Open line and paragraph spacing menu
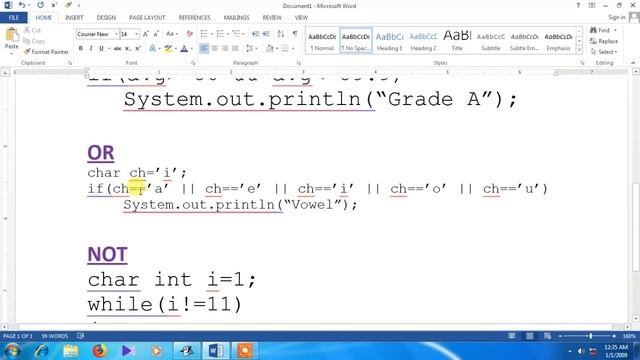Image resolution: width=640 pixels, height=360 pixels. point(250,49)
